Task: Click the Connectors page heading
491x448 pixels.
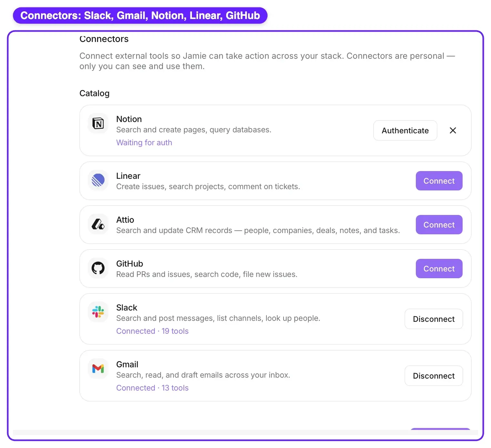Action: 104,39
